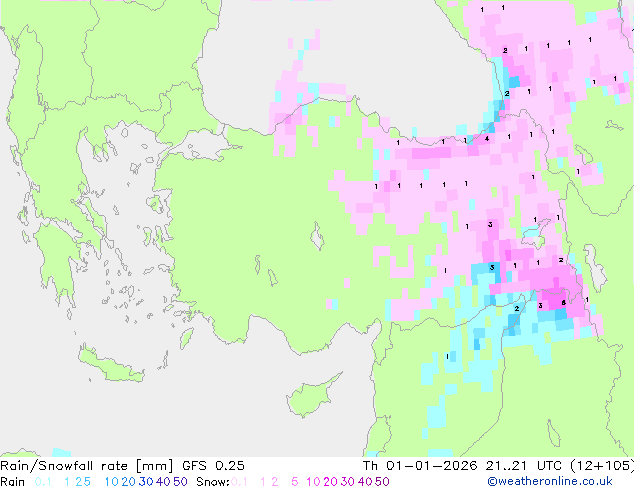Viewport: 634px width, 490px height.
Task: Open the weatheronline.co.uk copyright link
Action: click(550, 482)
